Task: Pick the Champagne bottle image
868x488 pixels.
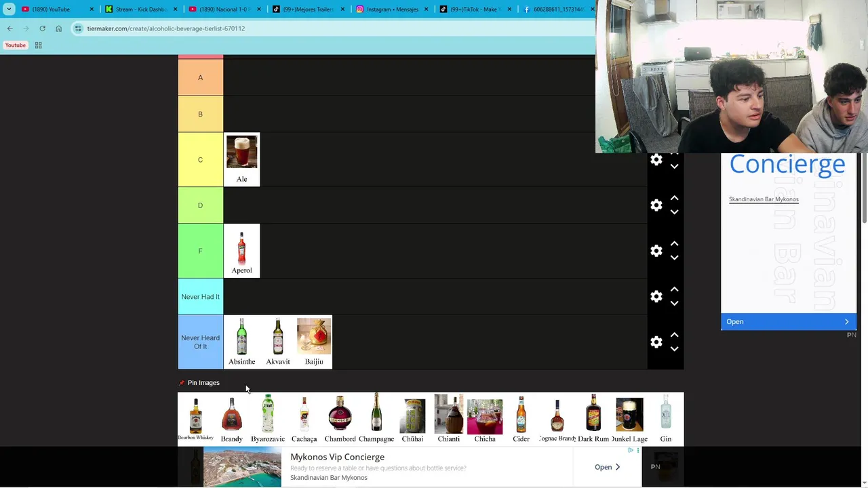Action: pos(376,419)
